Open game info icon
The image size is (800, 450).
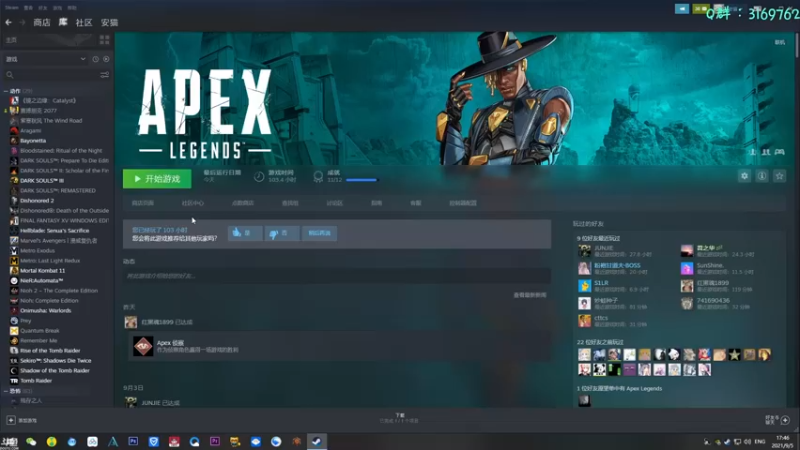(762, 176)
